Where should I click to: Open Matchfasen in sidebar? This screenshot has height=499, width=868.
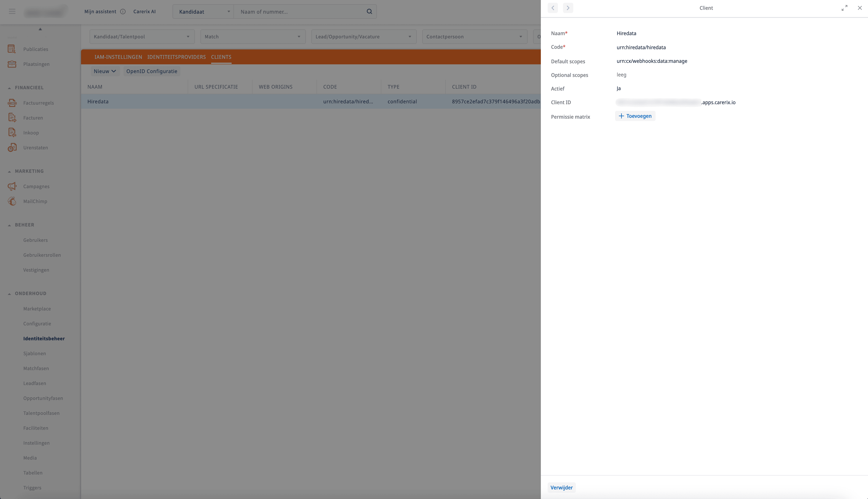tap(36, 368)
